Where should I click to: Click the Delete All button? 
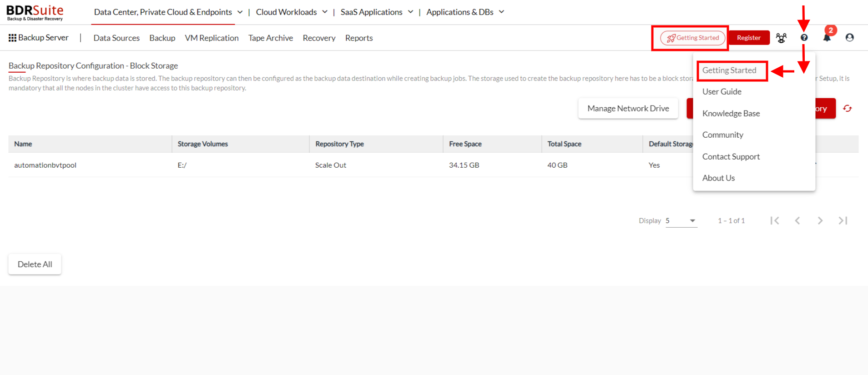35,265
